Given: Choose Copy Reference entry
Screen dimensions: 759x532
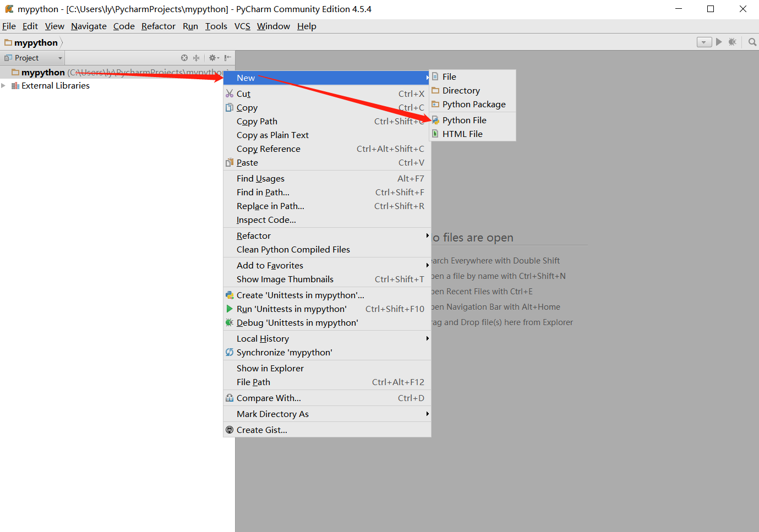Looking at the screenshot, I should point(327,149).
